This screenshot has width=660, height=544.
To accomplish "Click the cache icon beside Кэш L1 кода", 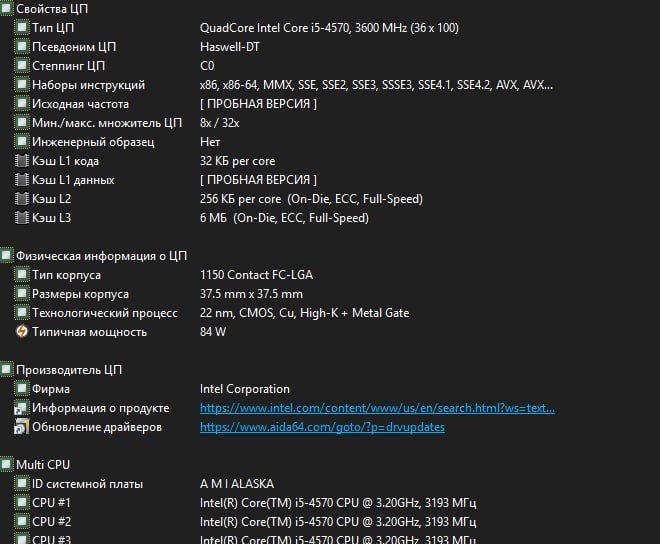I will tap(22, 161).
